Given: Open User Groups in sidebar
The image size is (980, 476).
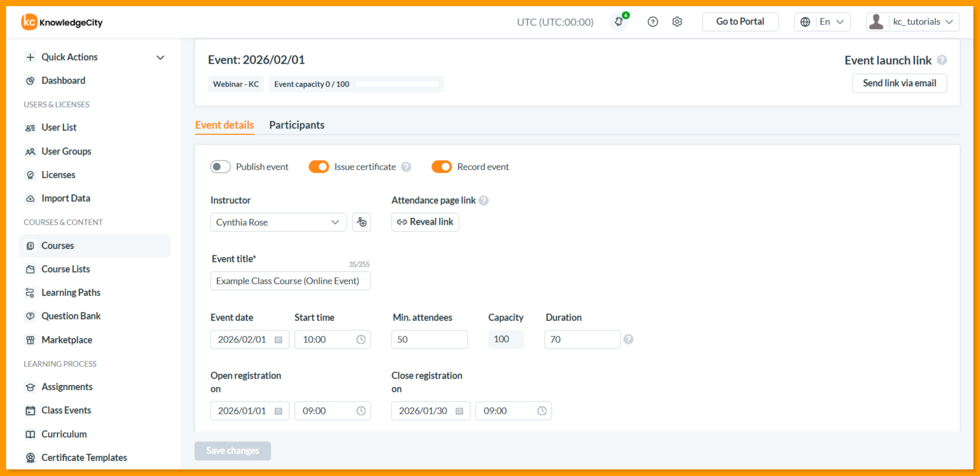Looking at the screenshot, I should pyautogui.click(x=94, y=151).
